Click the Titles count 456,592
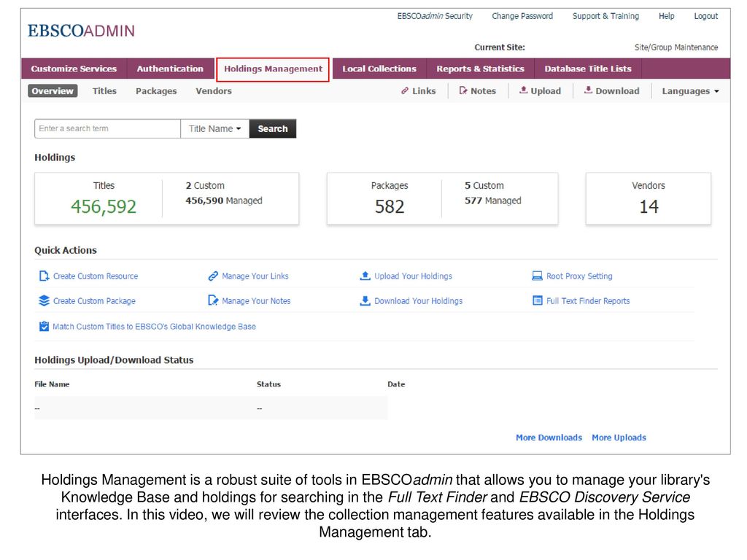Screen dimensions: 747x560 pos(104,206)
